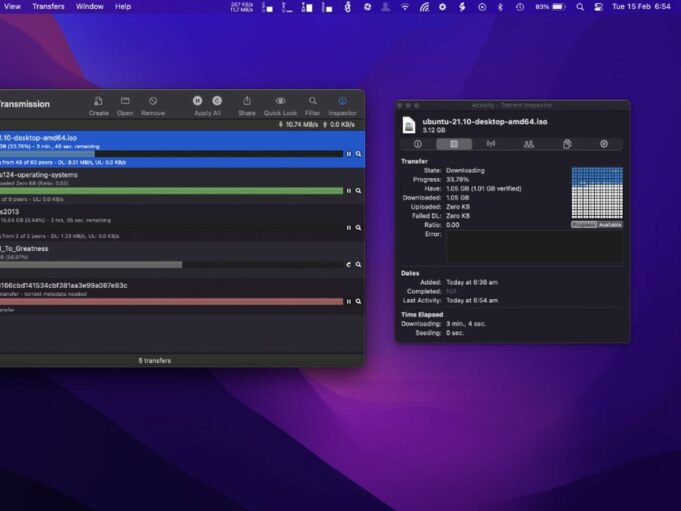Click Progress value 33.78% in Inspector
Screen dimensions: 681x511
(x=457, y=179)
